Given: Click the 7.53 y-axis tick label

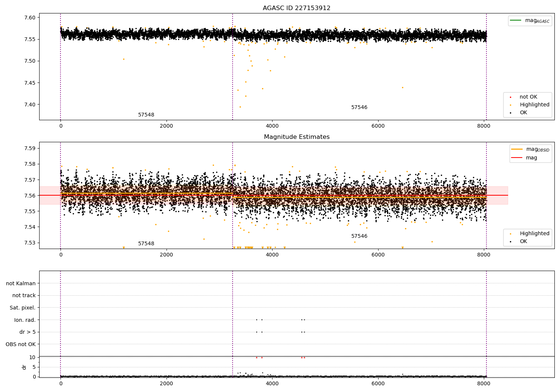Looking at the screenshot, I should coord(30,243).
